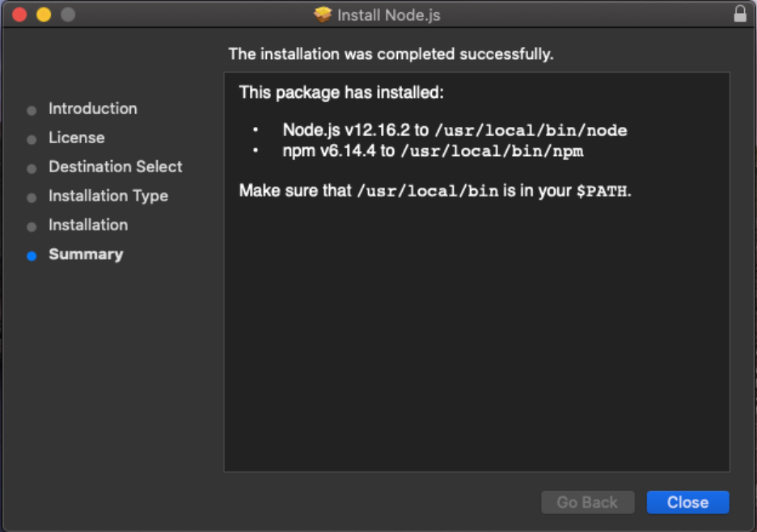Click the yellow minimize window button
Viewport: 757px width, 532px height.
(x=44, y=15)
